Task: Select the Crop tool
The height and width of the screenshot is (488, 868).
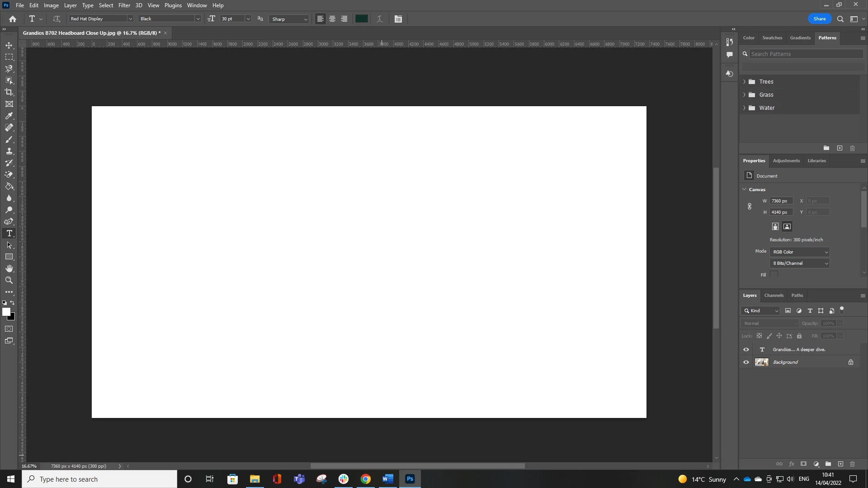Action: point(9,92)
